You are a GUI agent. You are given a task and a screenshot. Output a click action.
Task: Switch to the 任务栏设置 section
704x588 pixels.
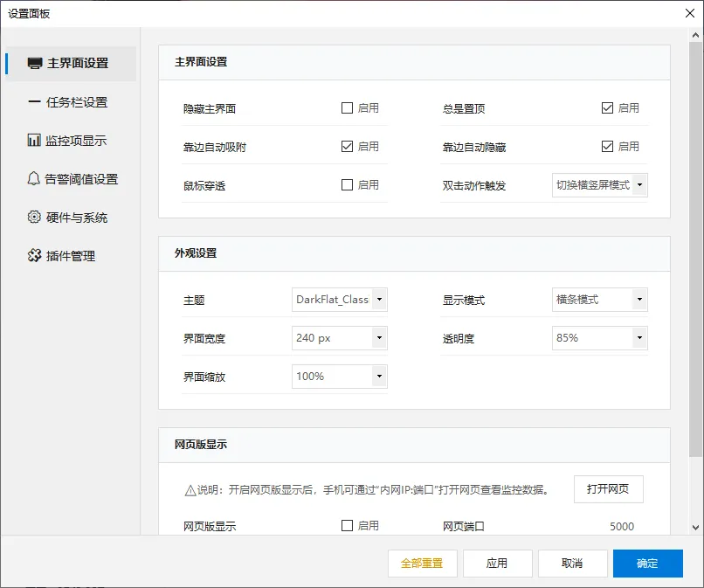tap(79, 101)
